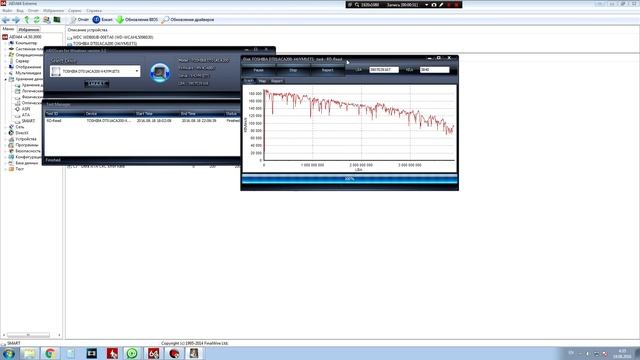Open AIDA64 from the taskbar
Image resolution: width=640 pixels, height=360 pixels.
point(153,353)
